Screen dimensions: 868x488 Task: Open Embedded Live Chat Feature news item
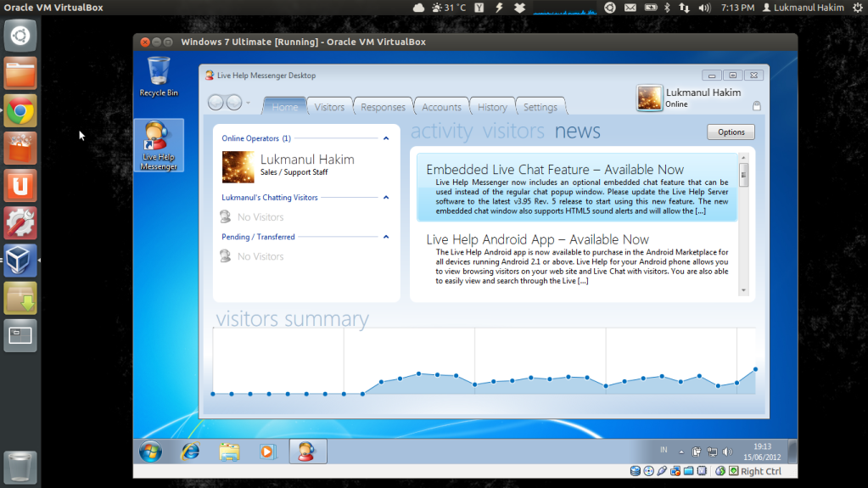(x=577, y=188)
